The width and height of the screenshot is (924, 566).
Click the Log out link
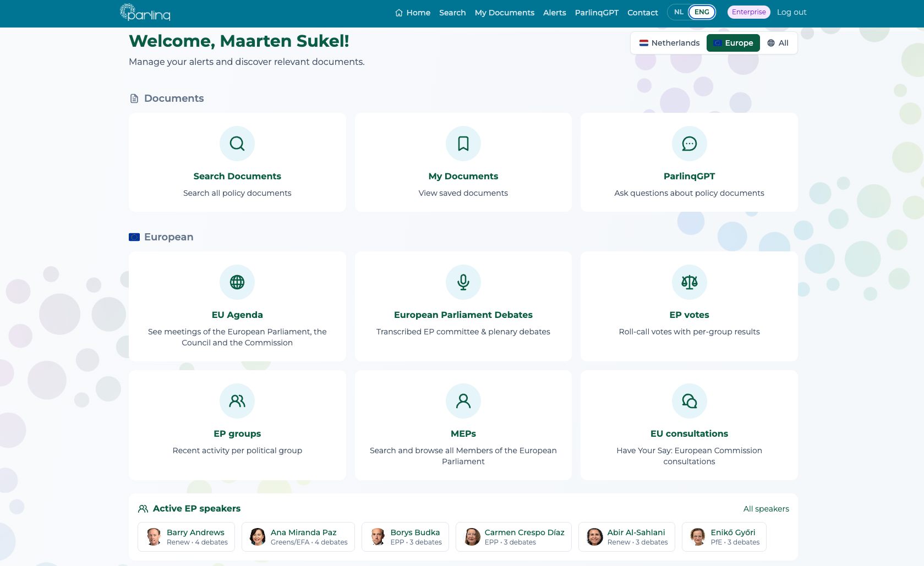[791, 12]
